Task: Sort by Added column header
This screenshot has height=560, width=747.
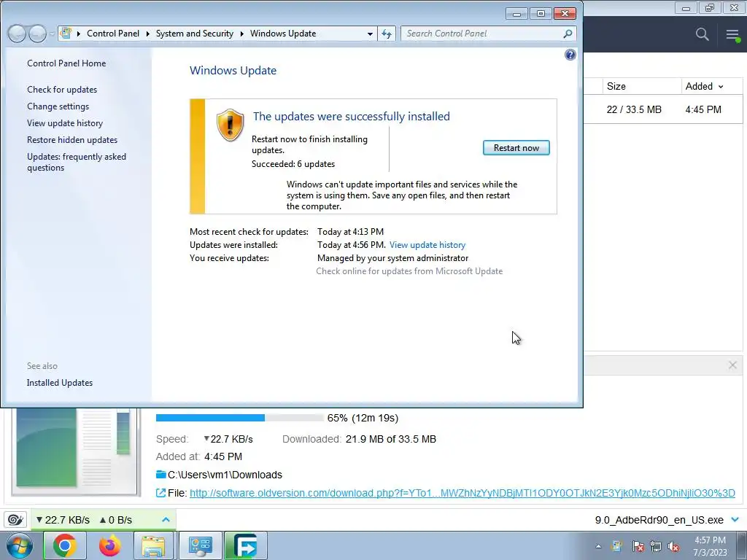Action: [704, 86]
